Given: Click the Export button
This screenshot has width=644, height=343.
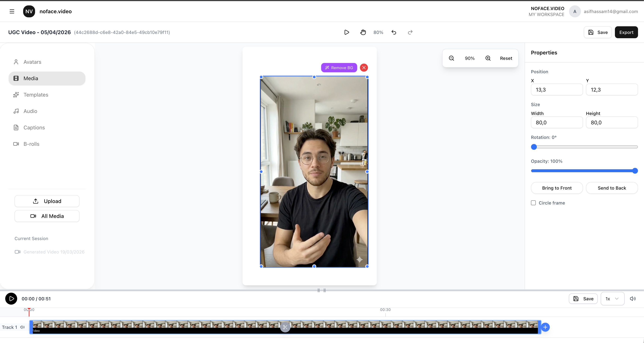Looking at the screenshot, I should pyautogui.click(x=626, y=32).
